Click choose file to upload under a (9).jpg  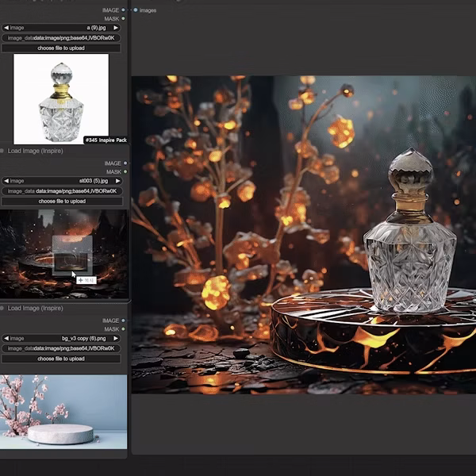click(61, 48)
